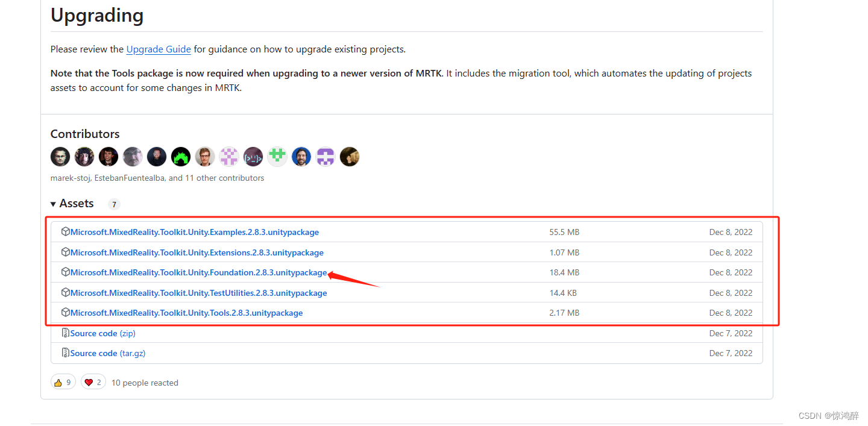
Task: Toggle the thumbs up reaction
Action: pos(63,381)
